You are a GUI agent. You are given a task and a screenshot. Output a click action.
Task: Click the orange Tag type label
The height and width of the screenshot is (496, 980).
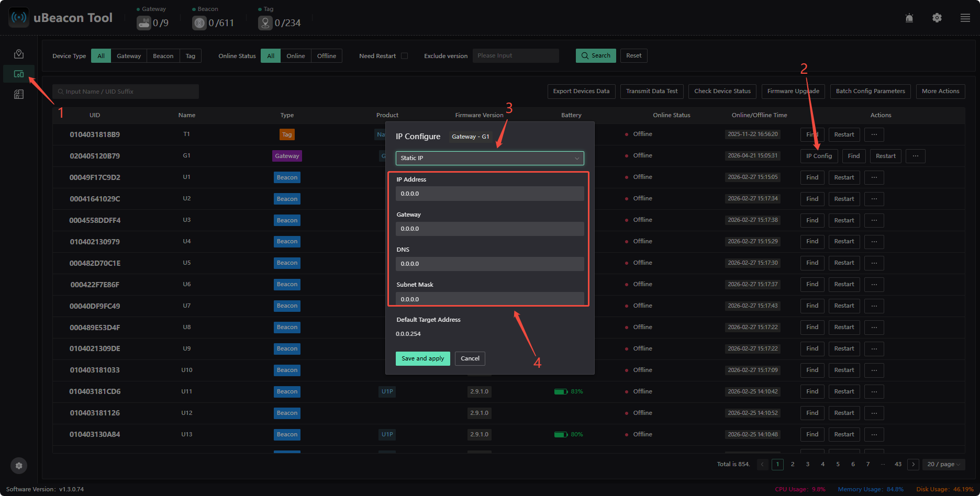click(x=287, y=134)
